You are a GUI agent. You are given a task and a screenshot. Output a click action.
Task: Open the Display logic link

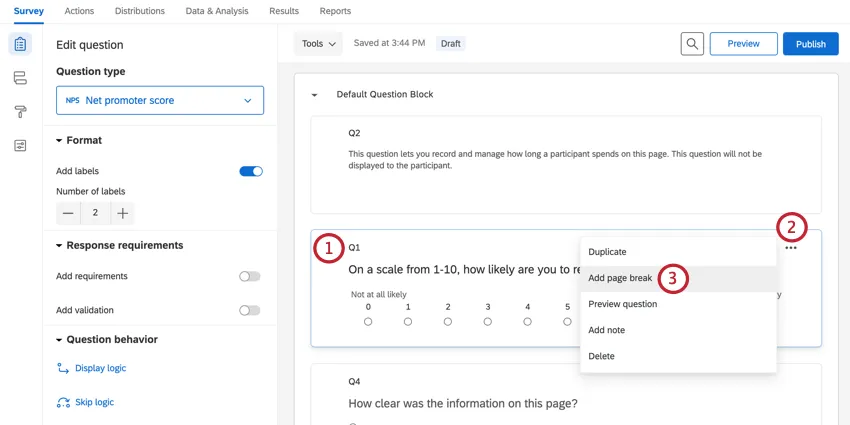100,368
